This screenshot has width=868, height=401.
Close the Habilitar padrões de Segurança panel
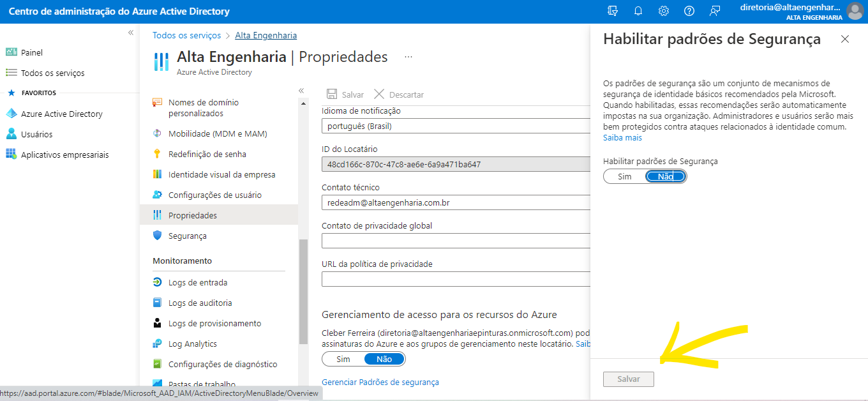point(845,39)
